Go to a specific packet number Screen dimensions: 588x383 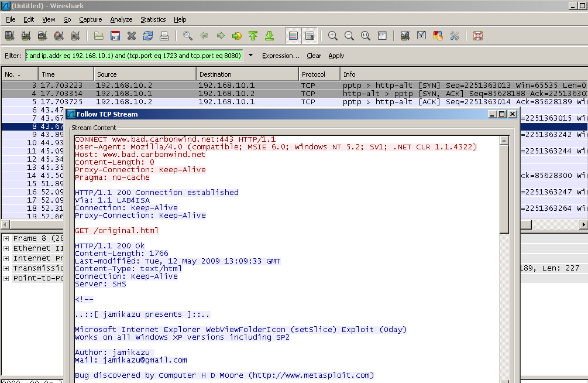pyautogui.click(x=237, y=36)
